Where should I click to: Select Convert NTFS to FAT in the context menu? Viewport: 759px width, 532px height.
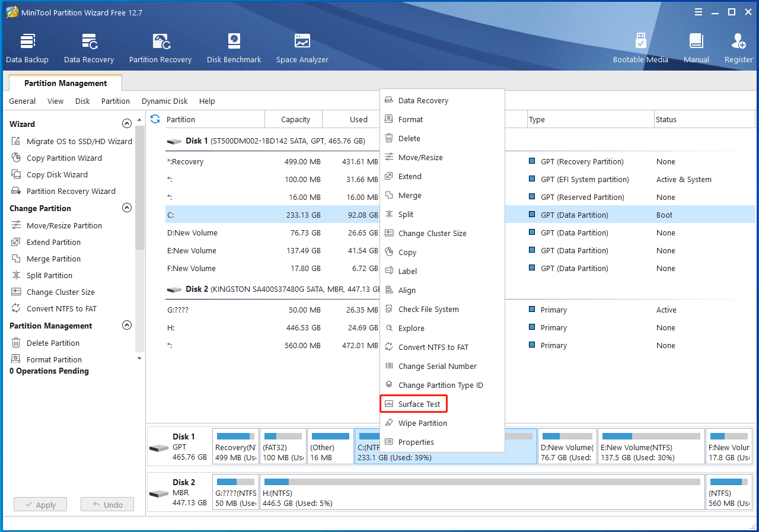[442, 347]
